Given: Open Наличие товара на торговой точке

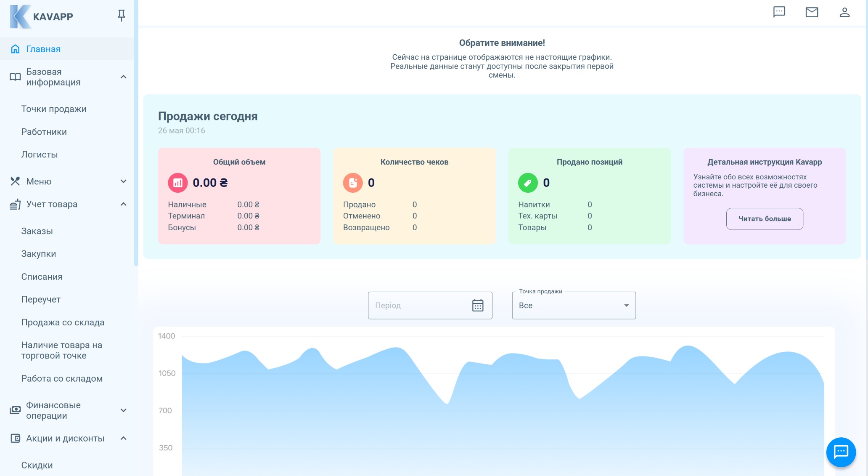Looking at the screenshot, I should tap(62, 350).
